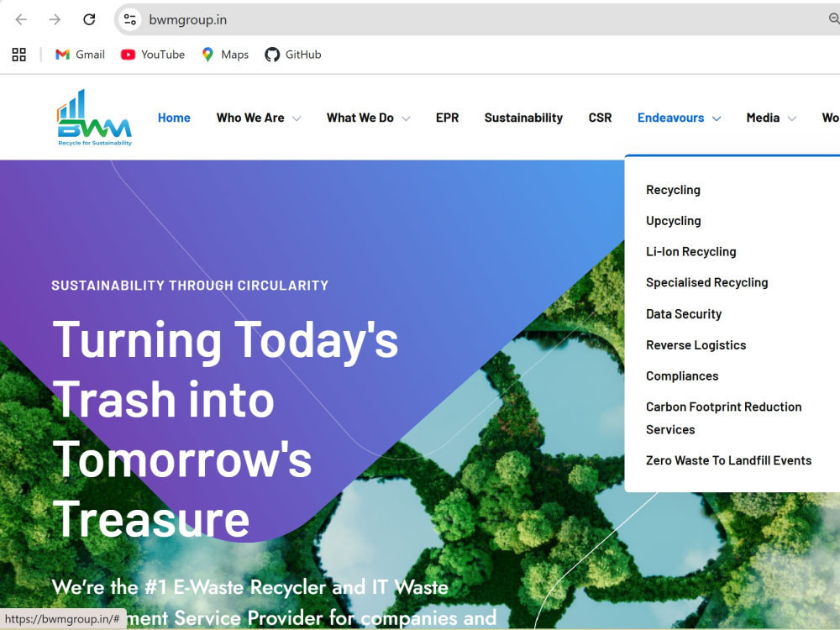Viewport: 840px width, 630px height.
Task: Click the browser back arrow
Action: pos(21,20)
